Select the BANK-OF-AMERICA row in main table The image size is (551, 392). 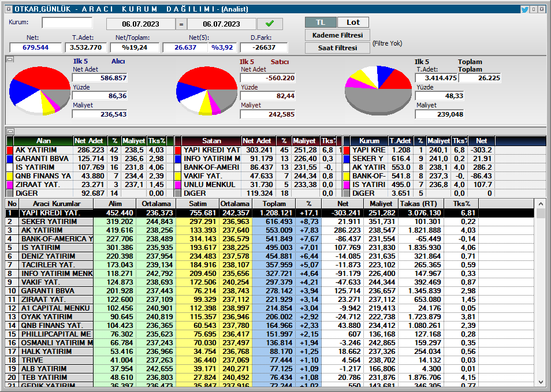[x=270, y=239]
